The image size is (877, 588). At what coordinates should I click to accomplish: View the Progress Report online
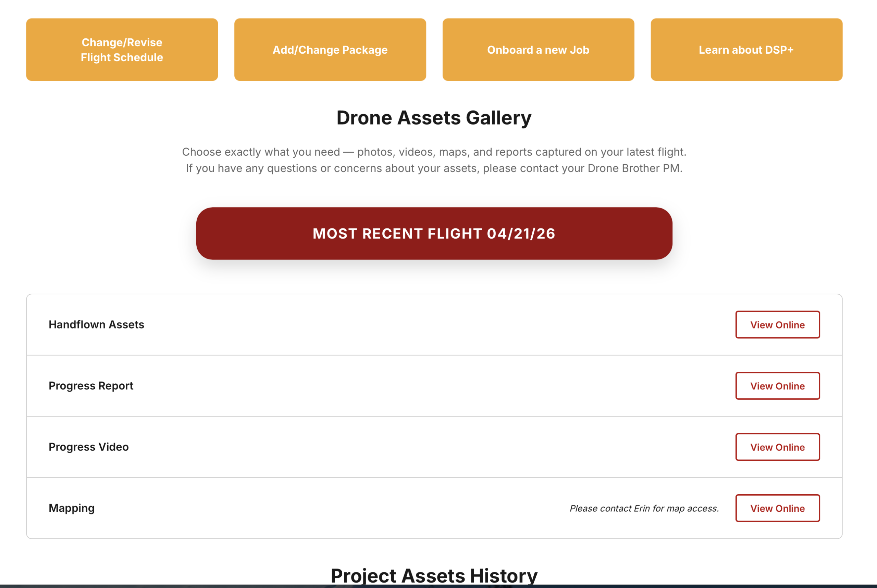pyautogui.click(x=777, y=385)
